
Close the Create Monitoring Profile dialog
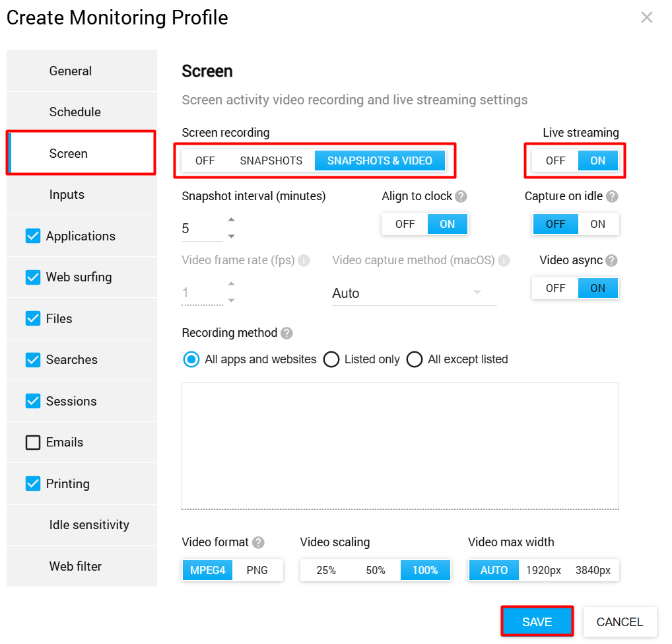647,18
